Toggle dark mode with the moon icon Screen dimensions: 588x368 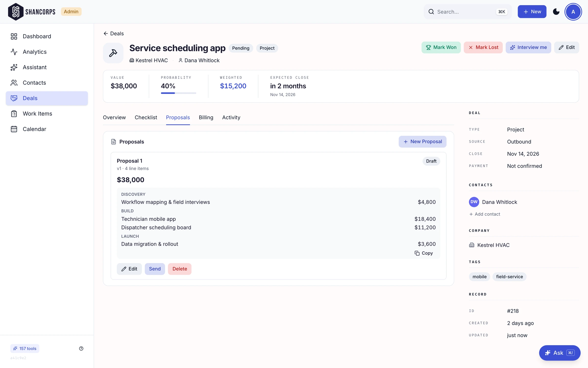click(556, 12)
